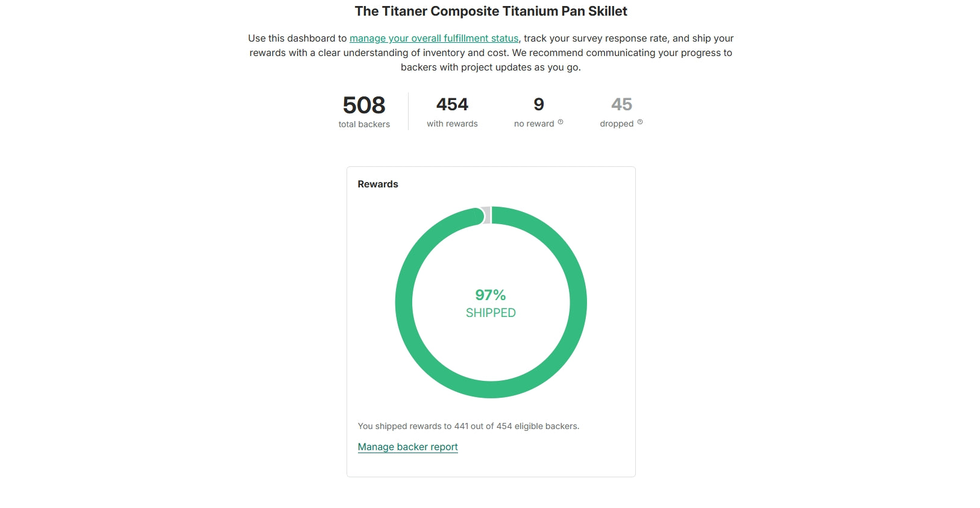Select the grayed 45 dropped count
Viewport: 980px width, 508px height.
[x=621, y=105]
